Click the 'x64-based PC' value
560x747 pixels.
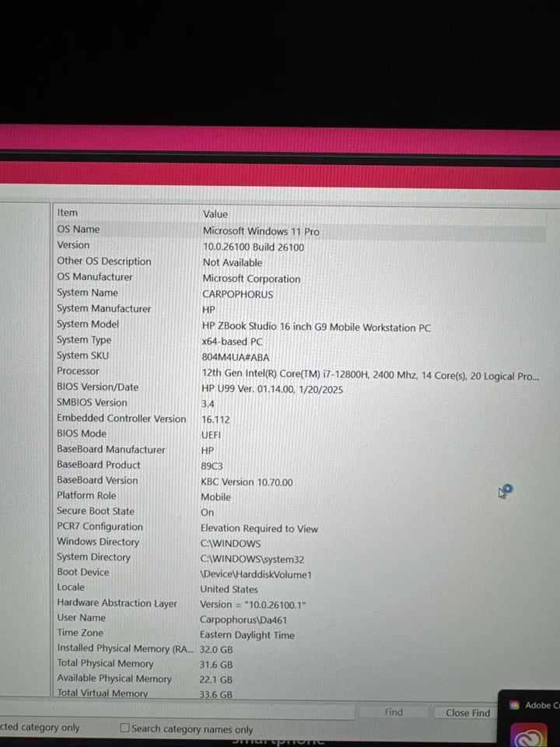232,342
